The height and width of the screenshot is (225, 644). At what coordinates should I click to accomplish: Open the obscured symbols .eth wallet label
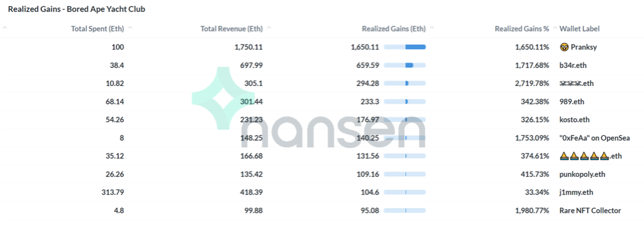[x=576, y=83]
